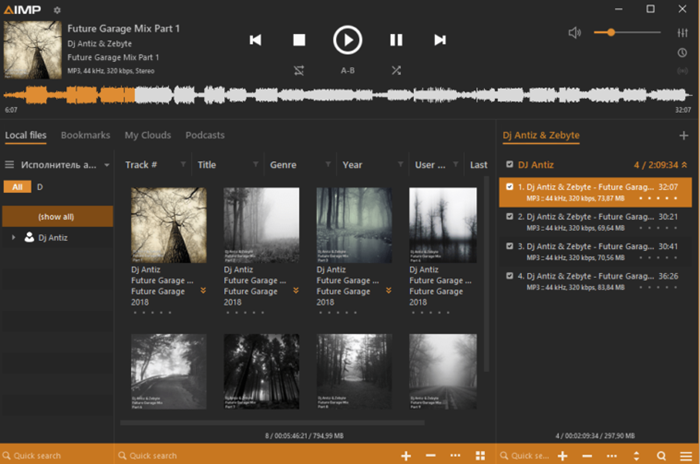The image size is (700, 464).
Task: Stop playback with the stop button
Action: click(299, 40)
